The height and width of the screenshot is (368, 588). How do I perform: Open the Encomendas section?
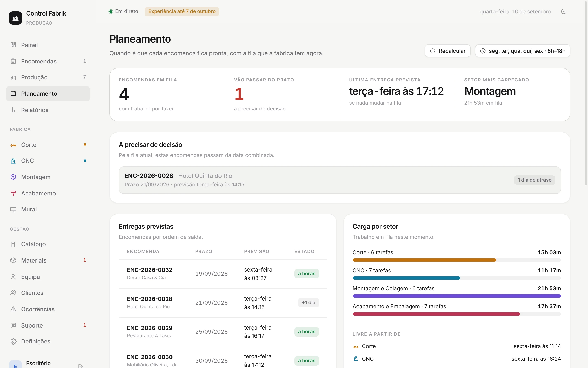click(x=48, y=61)
